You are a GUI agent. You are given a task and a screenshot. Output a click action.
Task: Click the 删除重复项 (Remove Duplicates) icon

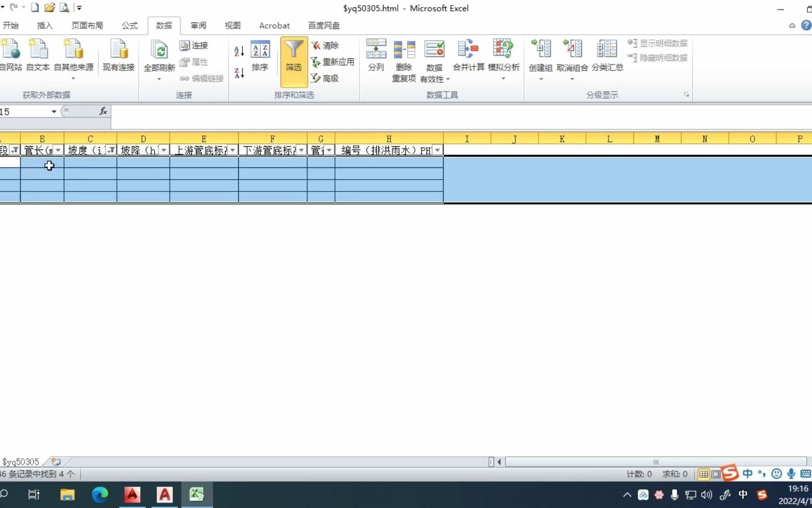403,56
